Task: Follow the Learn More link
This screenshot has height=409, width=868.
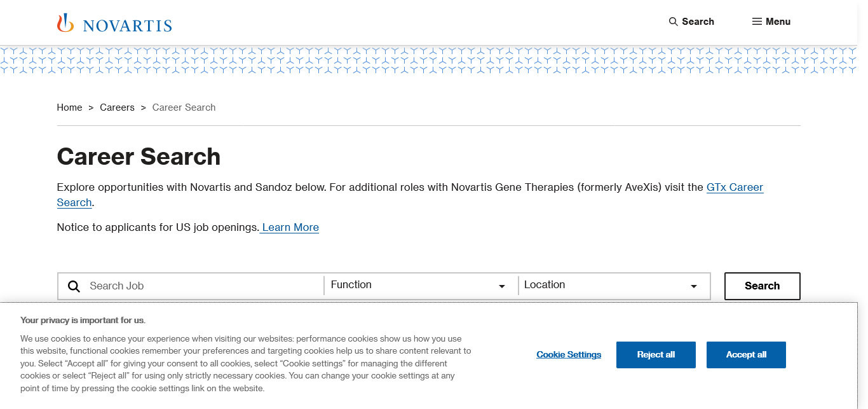Action: pos(290,228)
